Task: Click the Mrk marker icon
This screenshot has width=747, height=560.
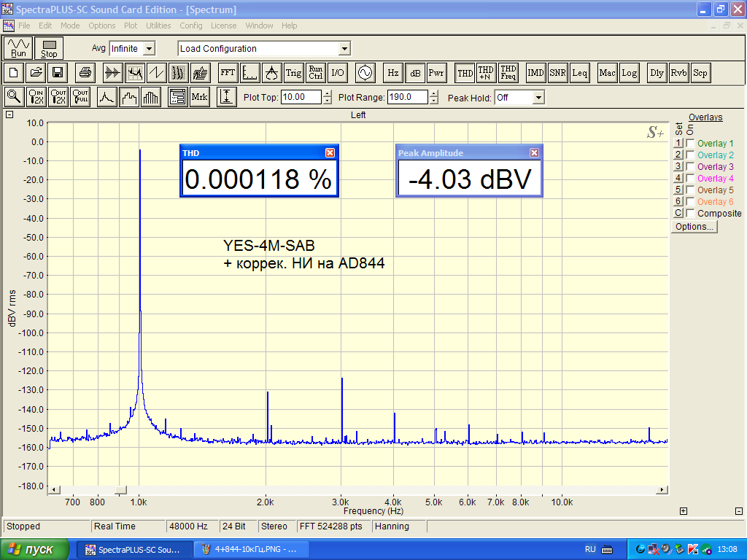Action: coord(199,97)
